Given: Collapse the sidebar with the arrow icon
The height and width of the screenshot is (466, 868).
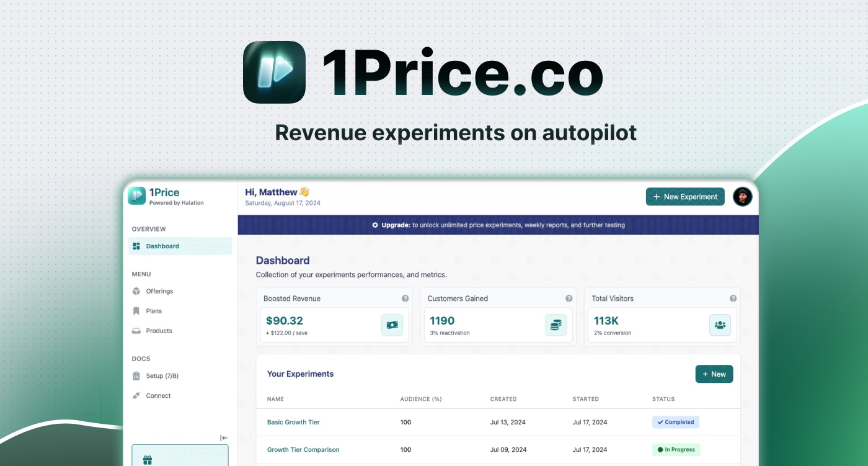Looking at the screenshot, I should [224, 438].
